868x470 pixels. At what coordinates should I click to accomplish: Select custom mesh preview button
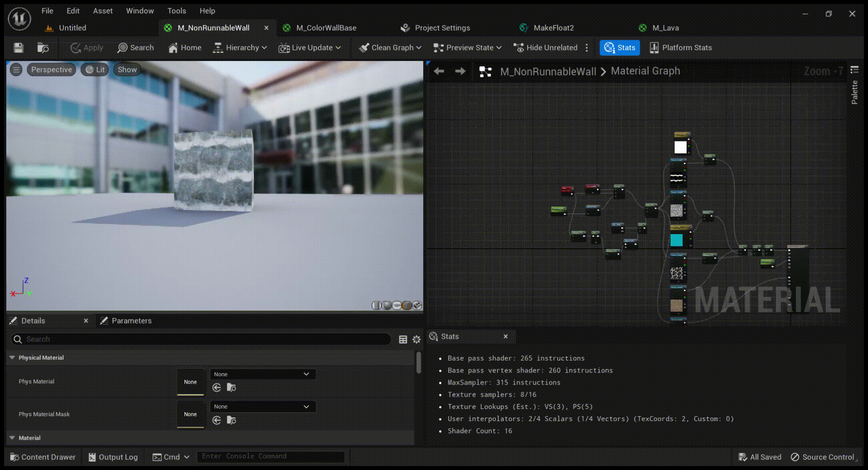[x=417, y=305]
